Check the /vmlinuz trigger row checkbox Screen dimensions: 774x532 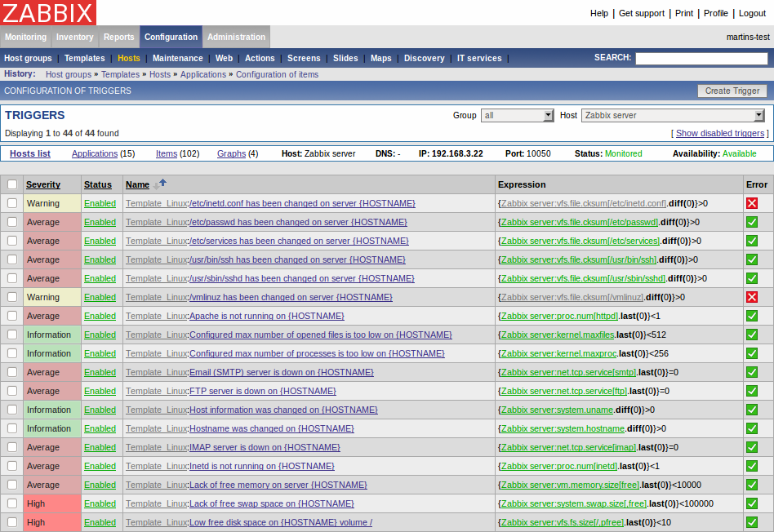point(12,297)
